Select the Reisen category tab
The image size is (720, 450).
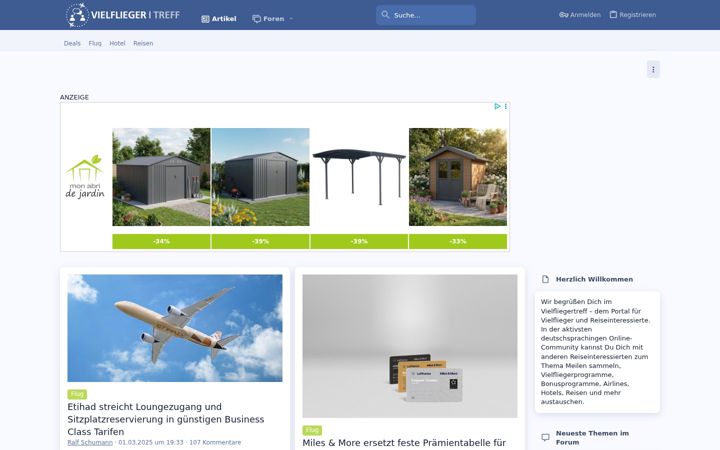pos(143,43)
